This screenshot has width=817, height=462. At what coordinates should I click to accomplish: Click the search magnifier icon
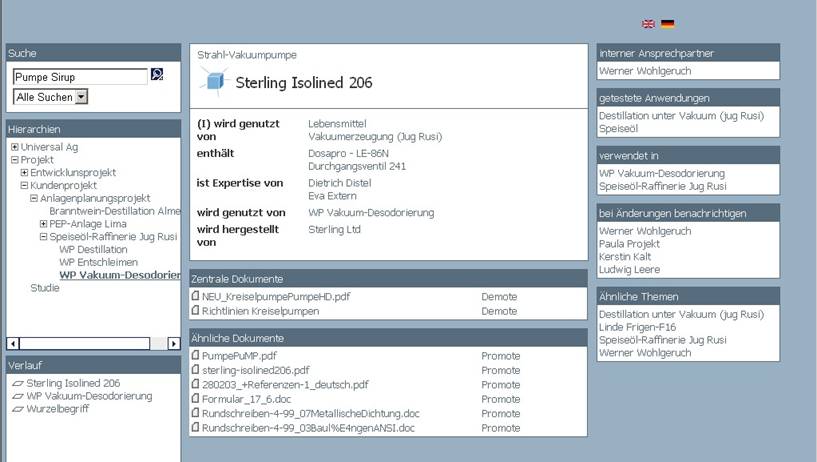(x=157, y=74)
